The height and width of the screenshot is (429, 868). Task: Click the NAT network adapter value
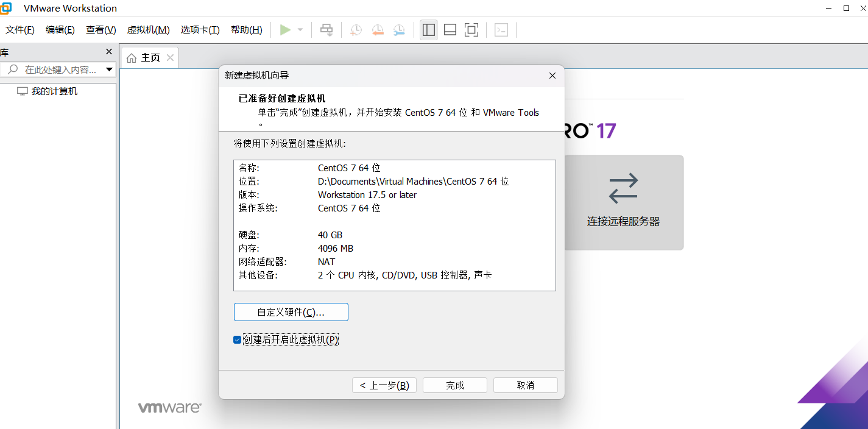(x=326, y=262)
